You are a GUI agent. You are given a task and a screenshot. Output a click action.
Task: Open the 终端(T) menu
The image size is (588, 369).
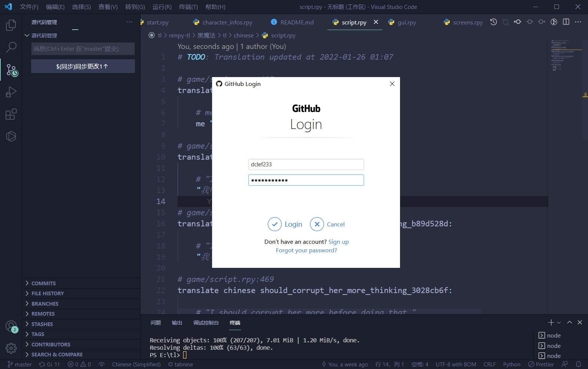[x=188, y=7]
